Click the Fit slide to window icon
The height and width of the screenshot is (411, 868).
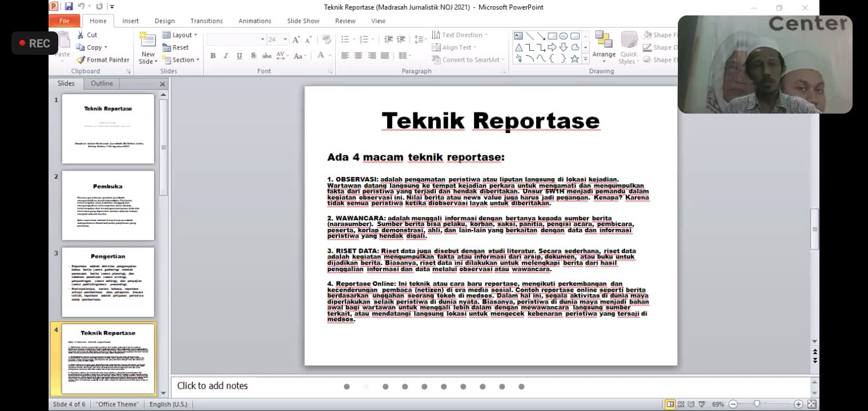pyautogui.click(x=811, y=404)
